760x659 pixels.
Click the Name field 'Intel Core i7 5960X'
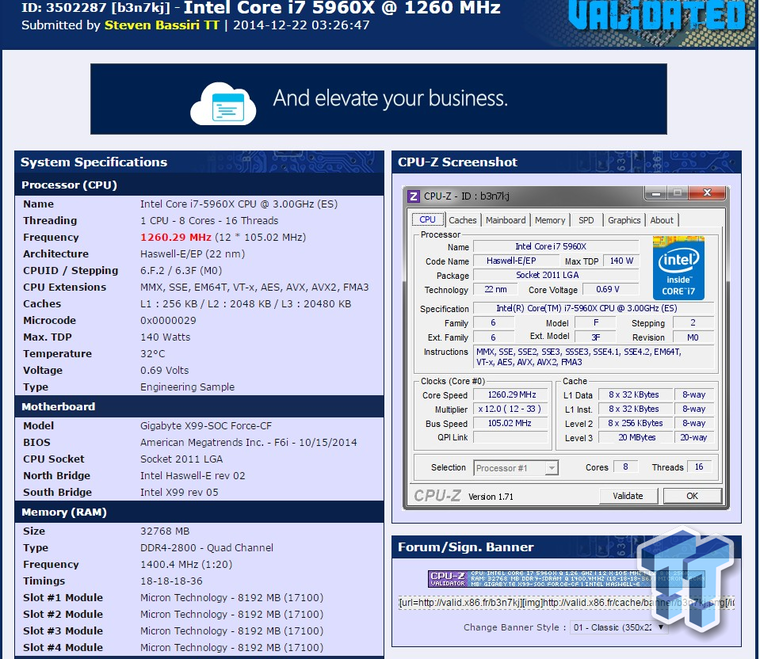coord(556,246)
